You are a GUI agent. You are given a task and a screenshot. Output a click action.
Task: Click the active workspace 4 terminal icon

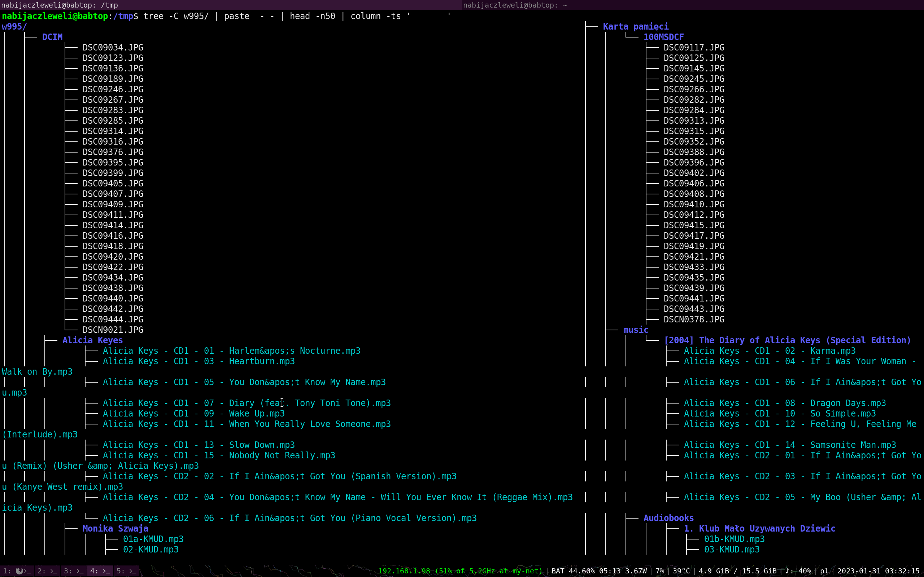[x=100, y=571]
